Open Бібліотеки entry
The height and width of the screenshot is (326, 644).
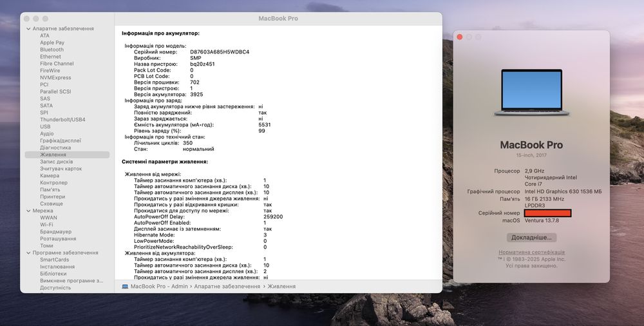(x=53, y=274)
